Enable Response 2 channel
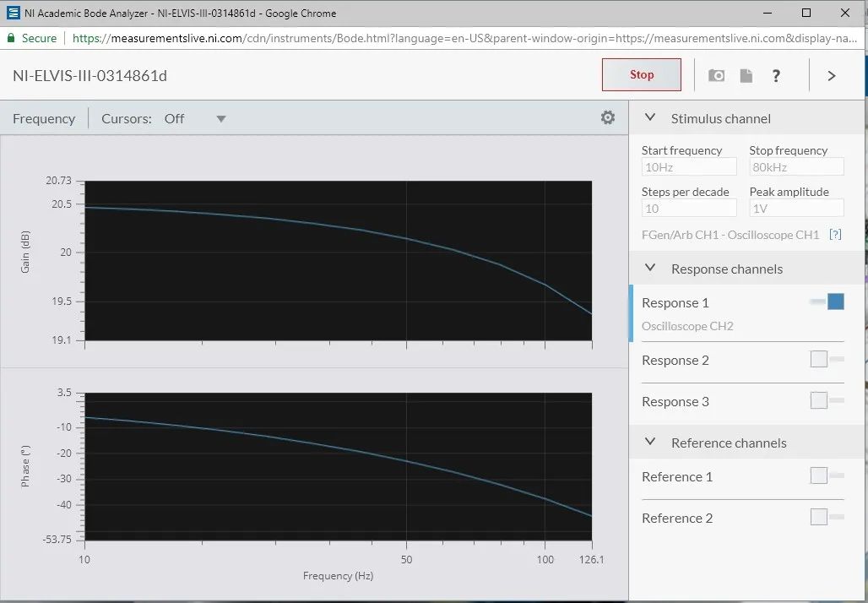Viewport: 868px width, 603px height. pyautogui.click(x=827, y=359)
